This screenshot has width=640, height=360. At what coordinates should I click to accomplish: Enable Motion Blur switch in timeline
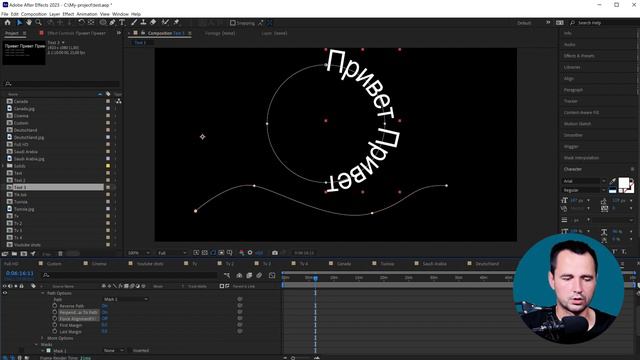(x=259, y=276)
